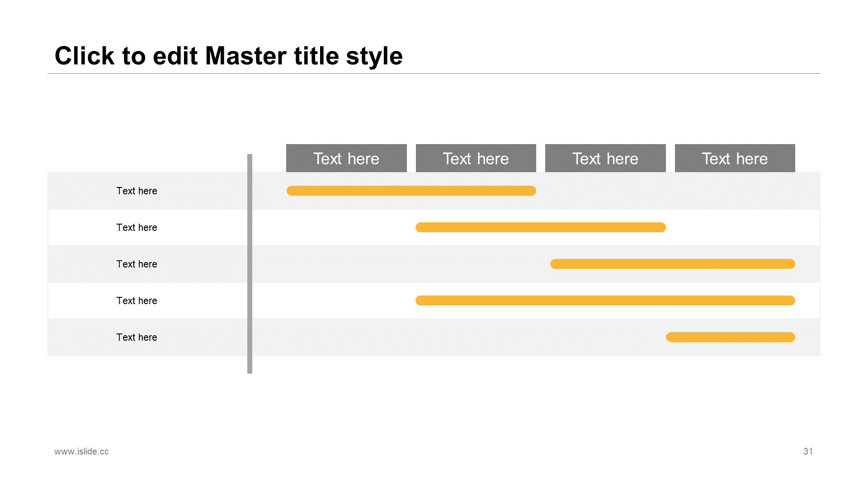Viewport: 868px width, 488px height.
Task: Click the slide number 31
Action: (x=808, y=451)
